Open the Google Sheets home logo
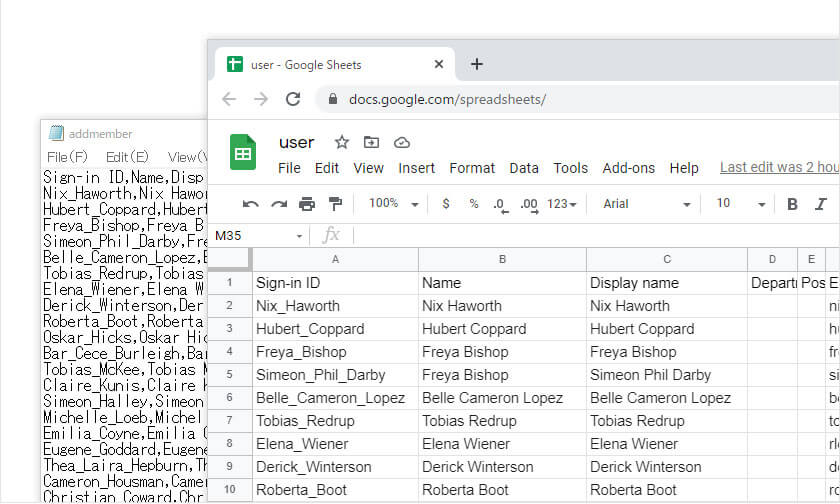The width and height of the screenshot is (840, 504). (x=243, y=153)
